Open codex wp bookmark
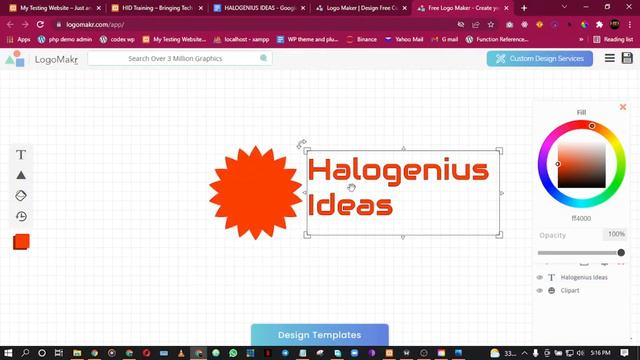The height and width of the screenshot is (360, 640). (x=117, y=40)
